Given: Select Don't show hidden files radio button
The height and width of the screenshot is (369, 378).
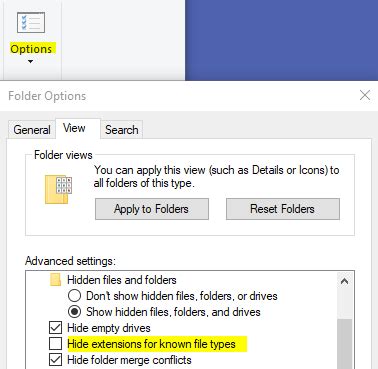Looking at the screenshot, I should [x=74, y=296].
